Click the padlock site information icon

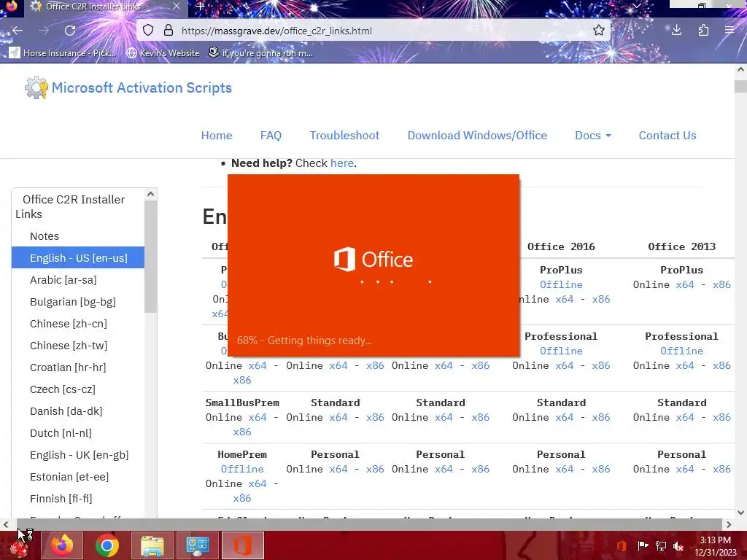[169, 31]
